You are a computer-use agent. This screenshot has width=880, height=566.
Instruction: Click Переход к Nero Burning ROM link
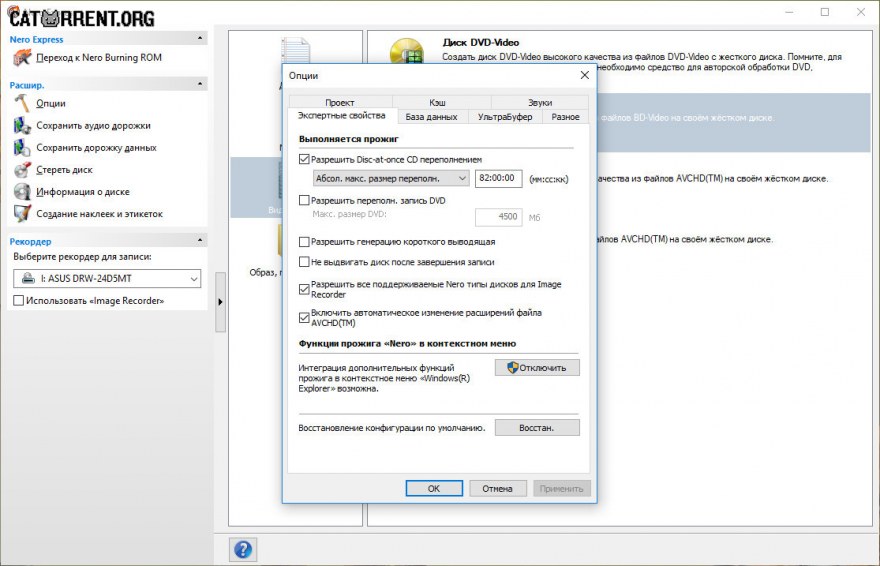[x=99, y=57]
